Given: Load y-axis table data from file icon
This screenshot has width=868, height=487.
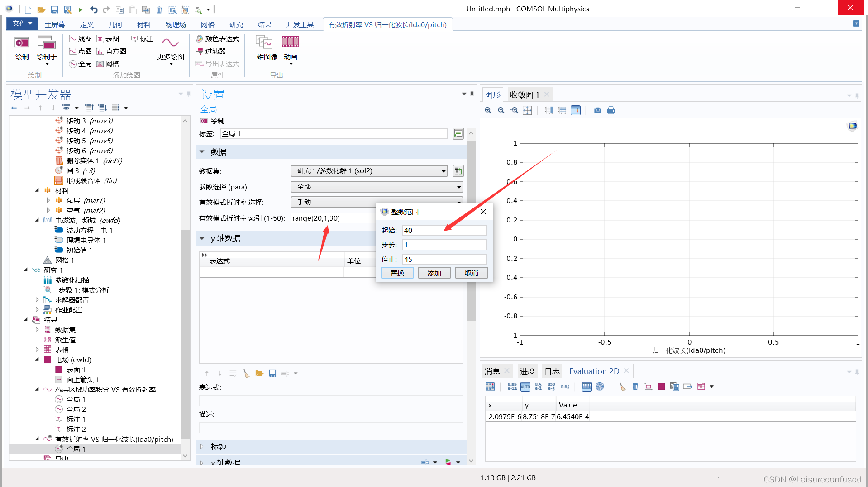Looking at the screenshot, I should point(259,374).
